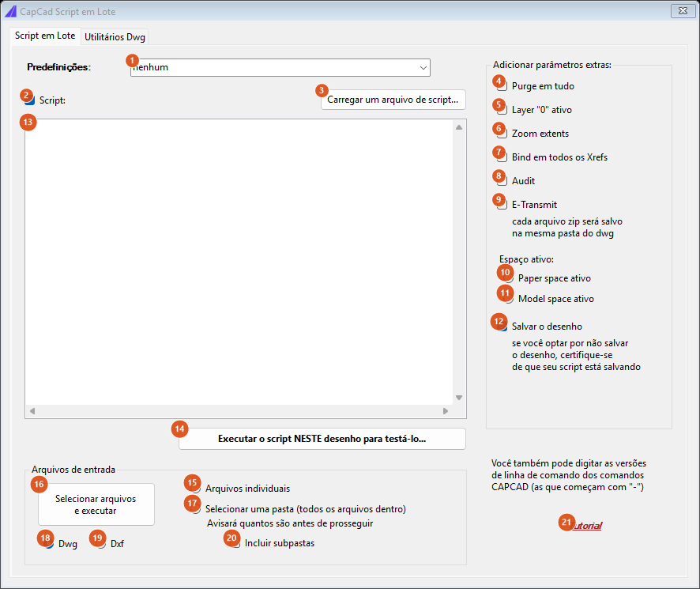Select Paper space ativo radio button

509,278
